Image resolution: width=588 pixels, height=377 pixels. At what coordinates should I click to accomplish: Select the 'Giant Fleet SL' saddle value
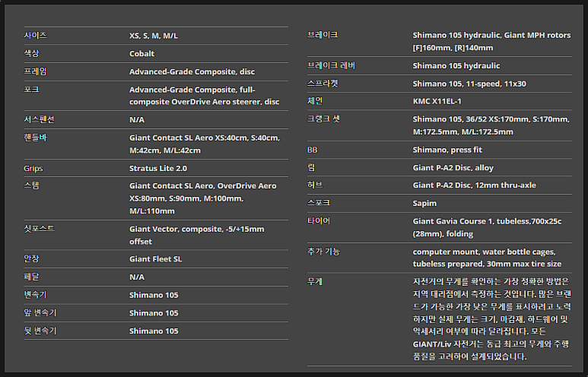tap(156, 259)
